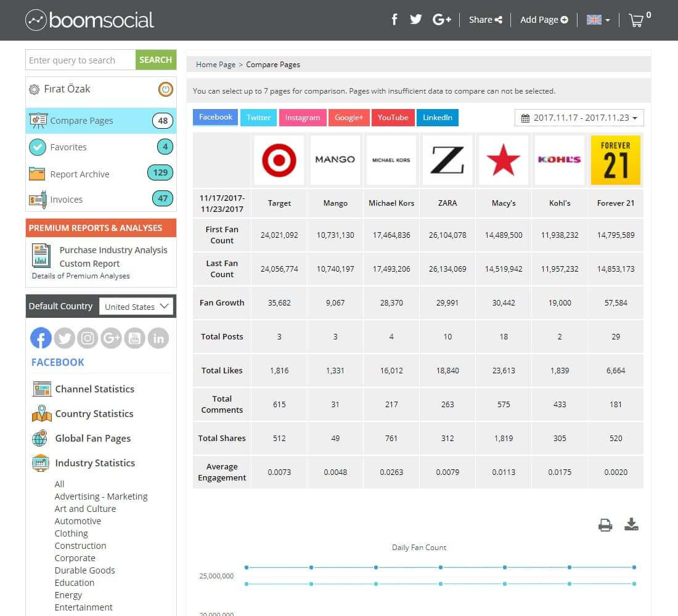Viewport: 678px width, 616px height.
Task: Select Entertainment category
Action: (x=83, y=607)
